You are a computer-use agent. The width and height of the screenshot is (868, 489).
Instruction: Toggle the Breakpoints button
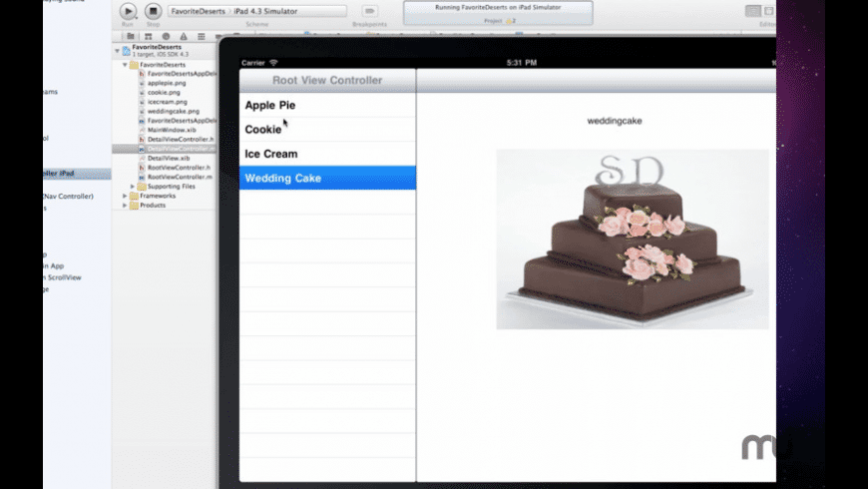pyautogui.click(x=369, y=11)
